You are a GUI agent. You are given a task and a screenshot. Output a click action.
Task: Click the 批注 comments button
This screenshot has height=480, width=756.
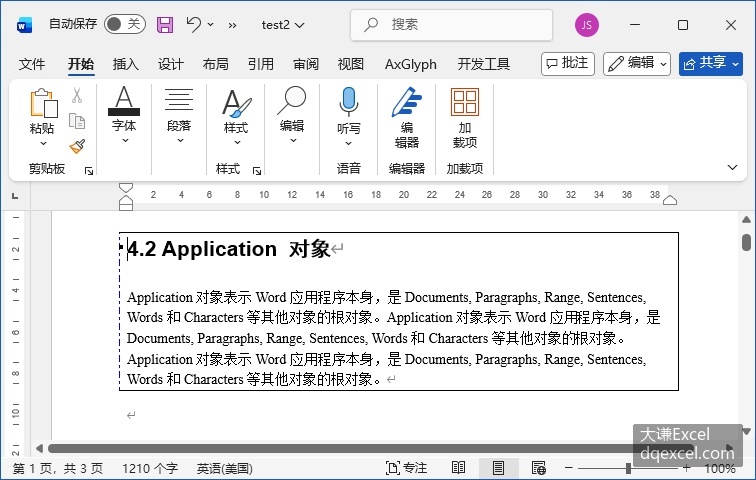click(x=568, y=64)
